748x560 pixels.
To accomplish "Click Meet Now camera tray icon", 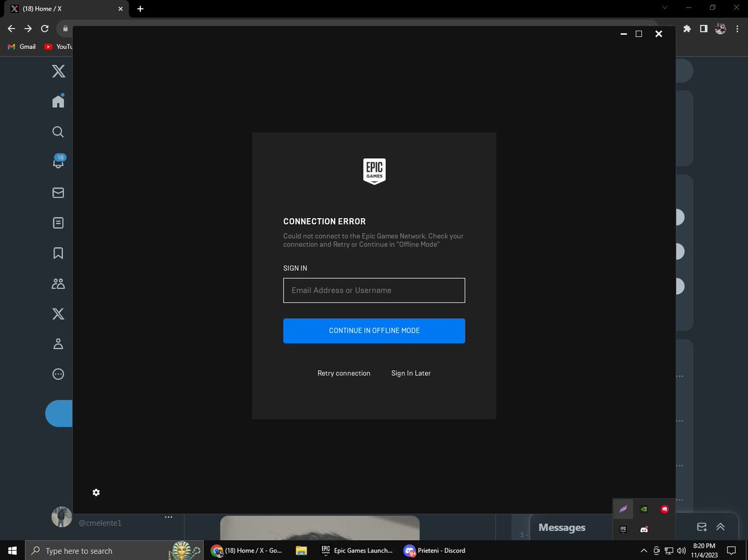I will pos(656,551).
